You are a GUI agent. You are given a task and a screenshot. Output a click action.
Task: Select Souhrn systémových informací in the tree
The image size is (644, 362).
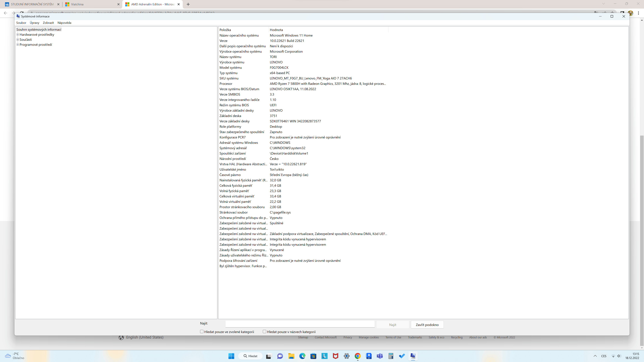[x=39, y=29]
